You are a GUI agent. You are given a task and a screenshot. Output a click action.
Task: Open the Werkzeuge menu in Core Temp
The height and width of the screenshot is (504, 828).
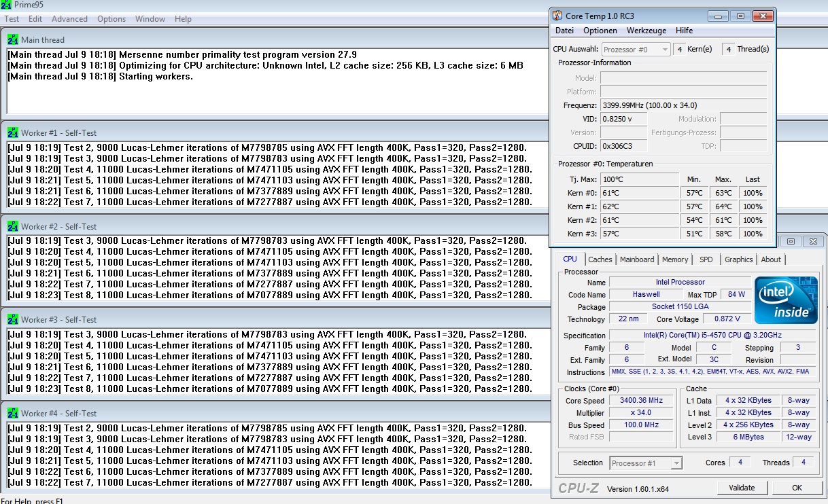tap(646, 31)
